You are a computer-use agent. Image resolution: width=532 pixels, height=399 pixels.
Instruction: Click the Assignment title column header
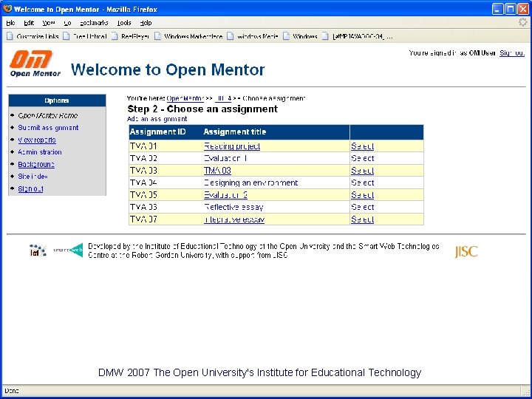tap(235, 132)
